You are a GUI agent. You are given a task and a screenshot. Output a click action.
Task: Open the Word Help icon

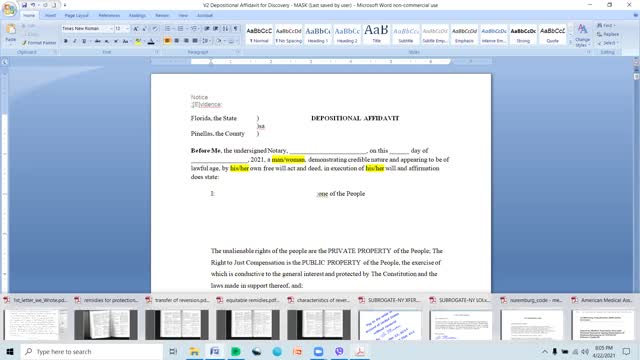(635, 16)
